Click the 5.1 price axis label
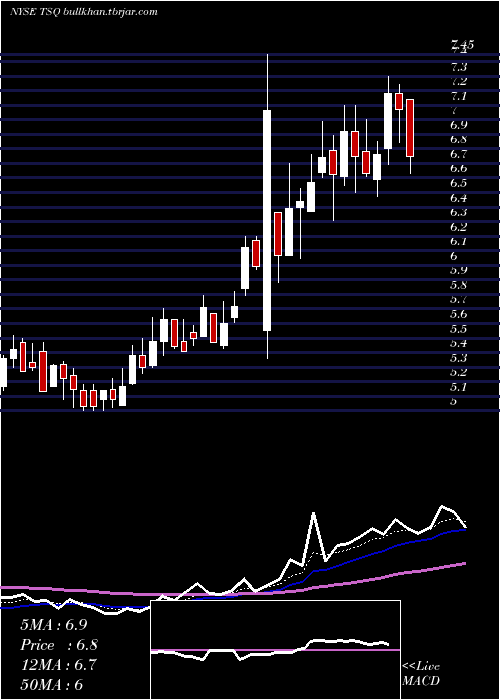 click(x=459, y=387)
